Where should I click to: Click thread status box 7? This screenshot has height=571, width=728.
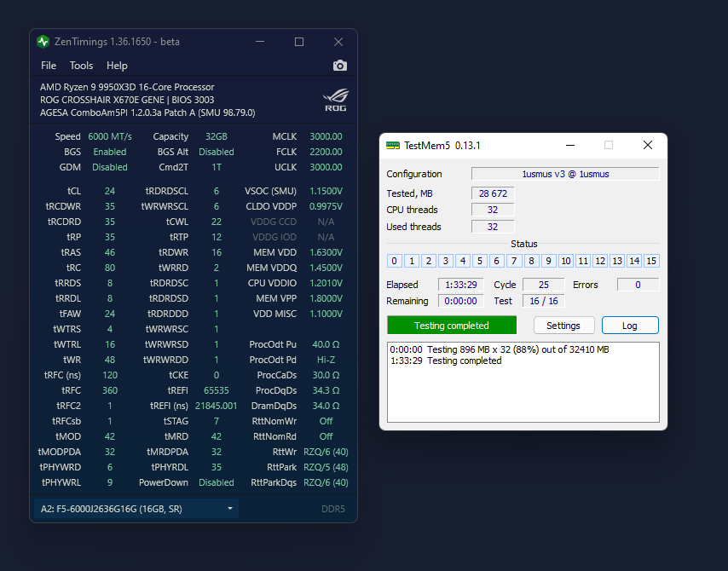pos(514,261)
